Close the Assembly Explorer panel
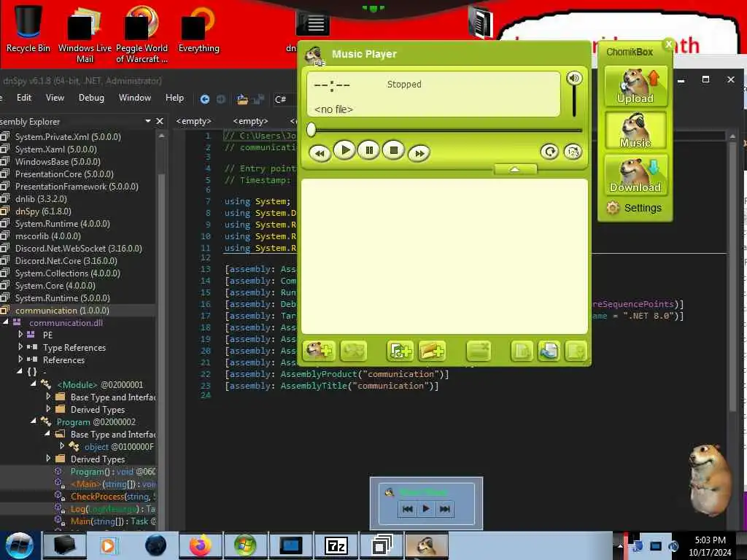747x560 pixels. (x=160, y=122)
